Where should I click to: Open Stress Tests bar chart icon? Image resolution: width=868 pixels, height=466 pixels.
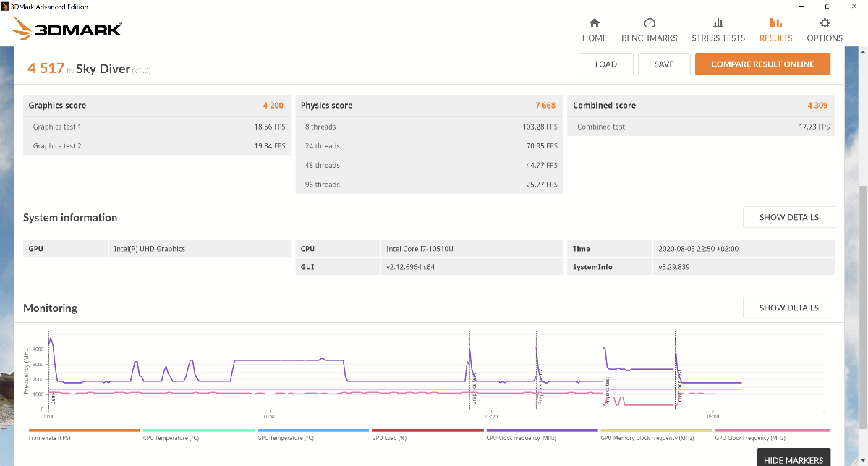718,23
